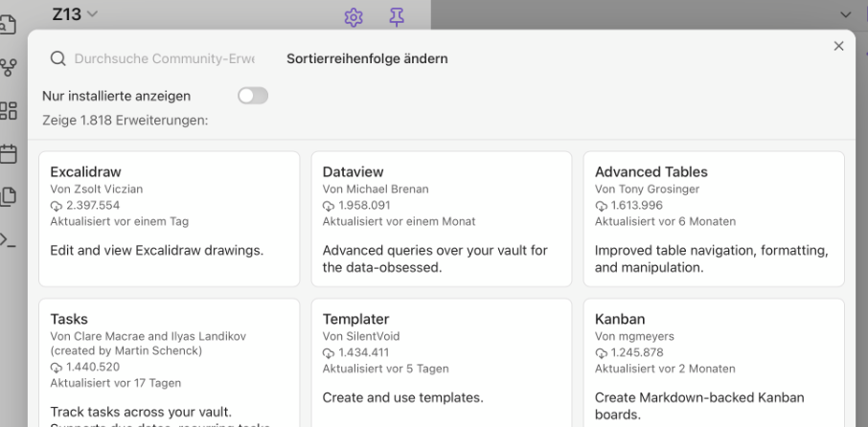Click "Sortierreihenfolge ändern" sort button
This screenshot has width=868, height=427.
pyautogui.click(x=367, y=59)
